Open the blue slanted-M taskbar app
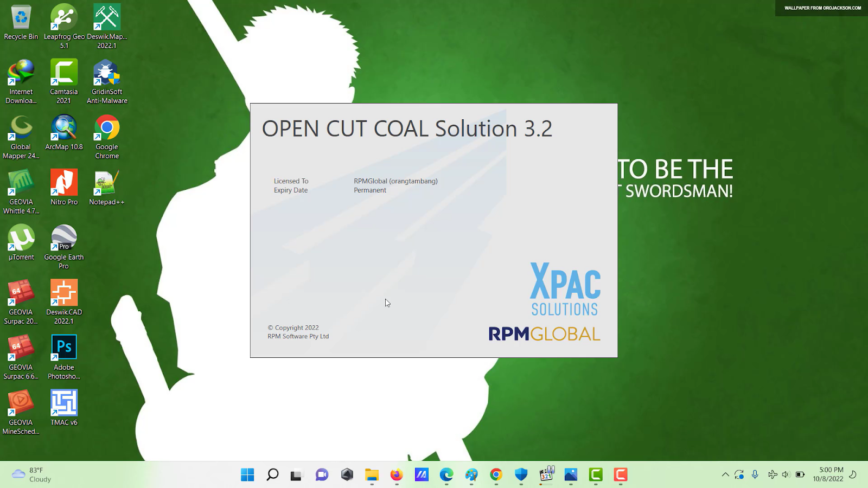The height and width of the screenshot is (488, 868). (x=422, y=475)
